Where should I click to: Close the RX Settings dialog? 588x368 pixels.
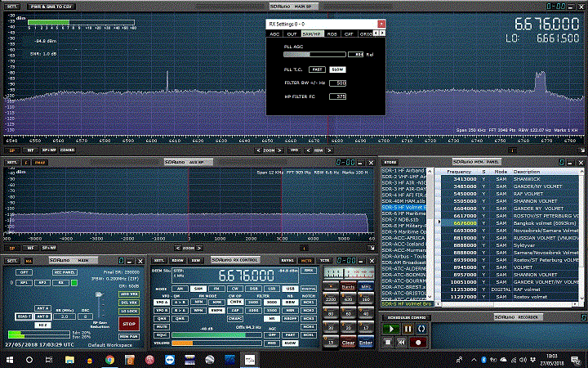coord(381,24)
